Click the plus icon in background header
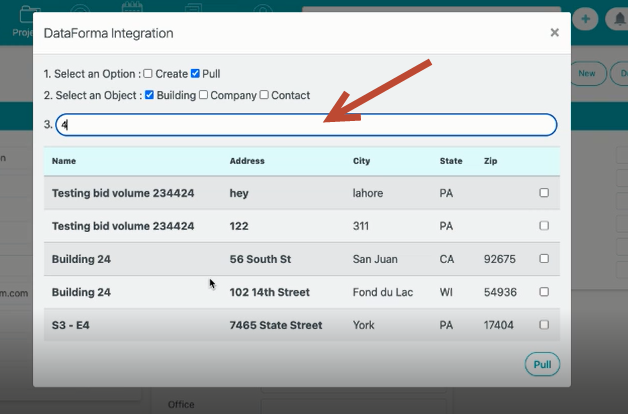 click(x=586, y=19)
